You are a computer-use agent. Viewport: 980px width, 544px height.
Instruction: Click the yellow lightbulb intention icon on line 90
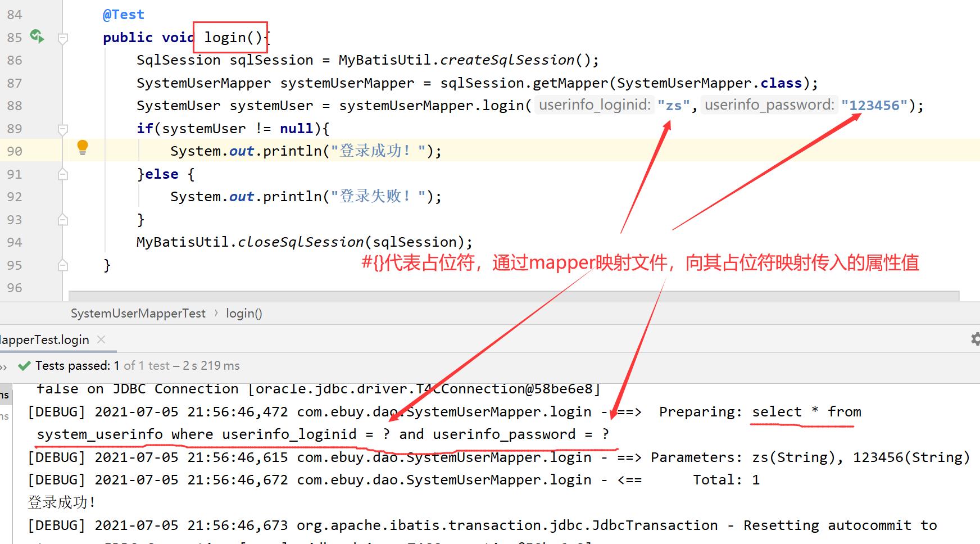click(x=83, y=147)
